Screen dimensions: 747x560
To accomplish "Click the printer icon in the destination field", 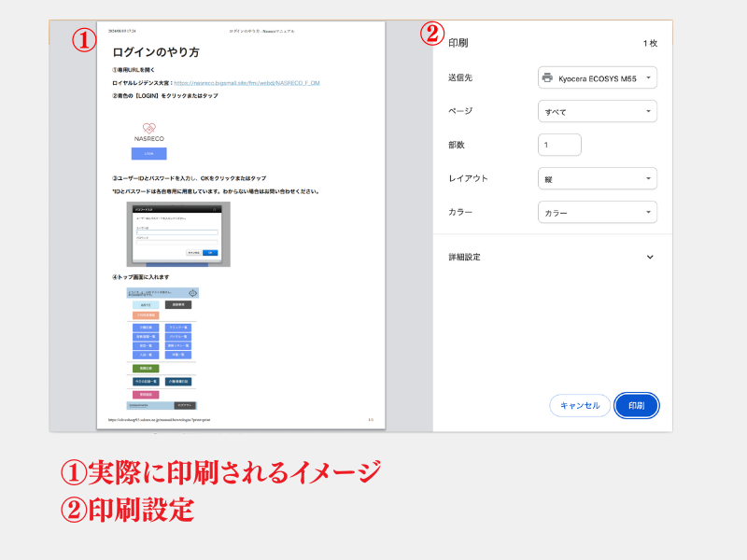I will pyautogui.click(x=547, y=77).
